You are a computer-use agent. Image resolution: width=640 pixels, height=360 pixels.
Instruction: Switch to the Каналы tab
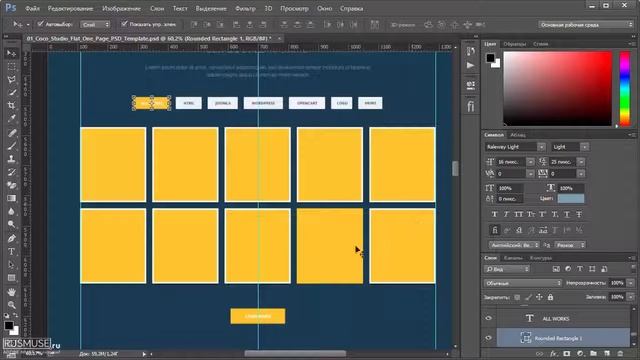point(513,258)
